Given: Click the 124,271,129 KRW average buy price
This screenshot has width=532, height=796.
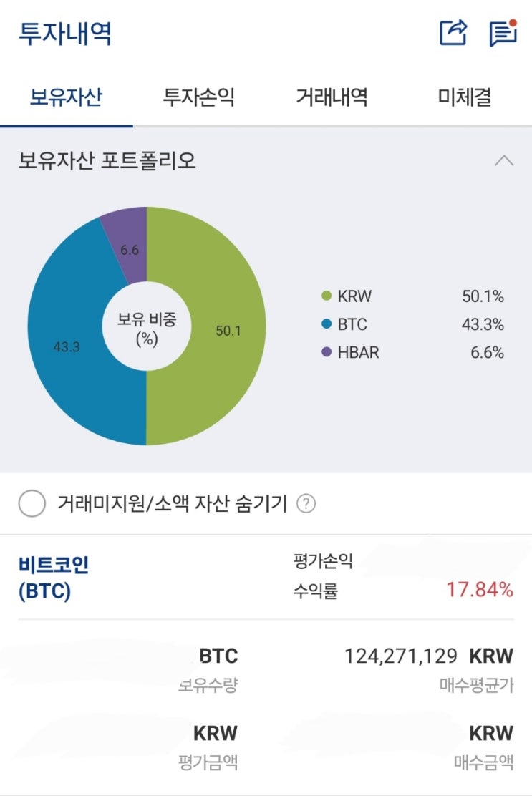Looking at the screenshot, I should (428, 656).
